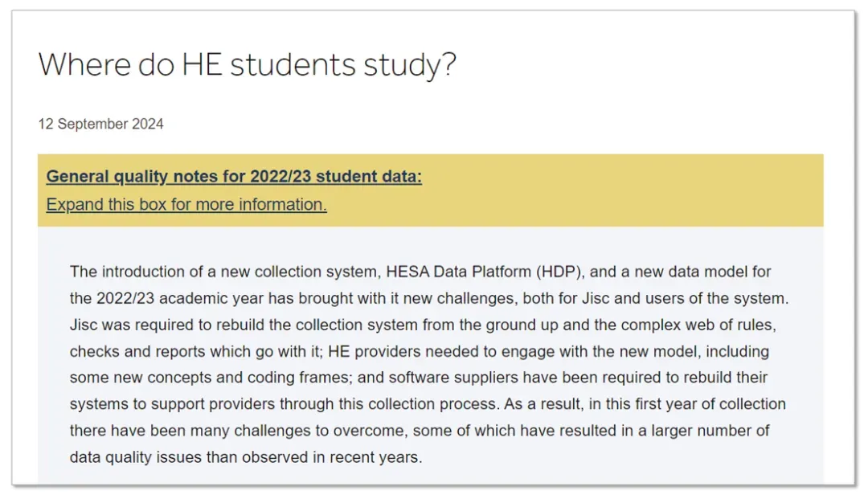Viewport: 868px width, 499px height.
Task: Click the Where do HE students study heading
Action: [x=247, y=65]
